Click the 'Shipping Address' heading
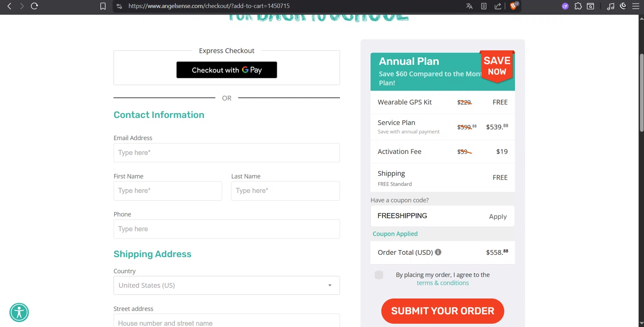Screen dimensions: 644x327 152,254
